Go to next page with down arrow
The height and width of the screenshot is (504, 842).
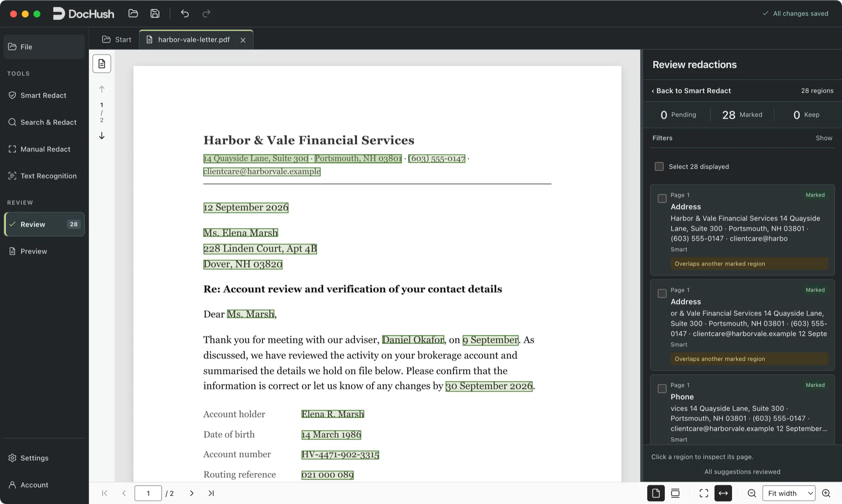point(102,135)
